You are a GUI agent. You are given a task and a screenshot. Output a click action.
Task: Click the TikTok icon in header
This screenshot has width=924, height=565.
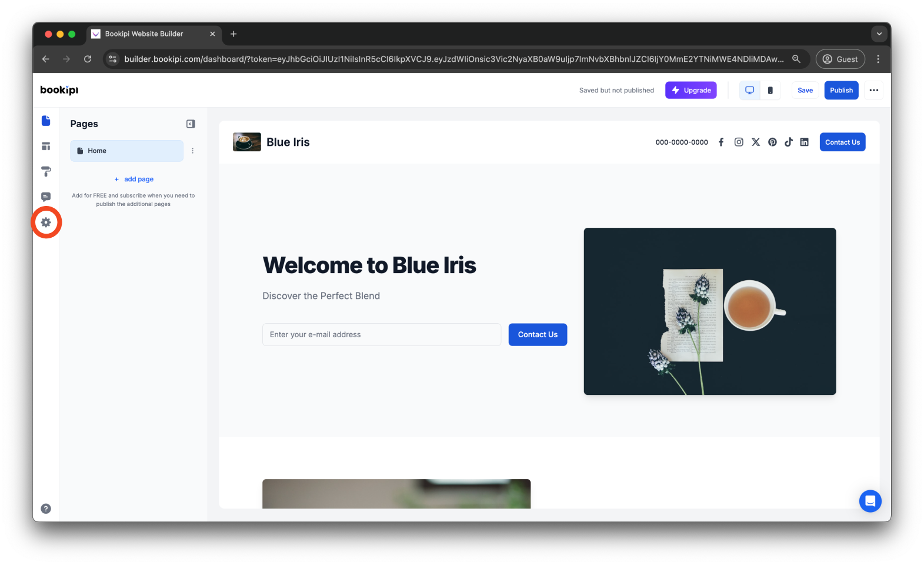point(789,142)
